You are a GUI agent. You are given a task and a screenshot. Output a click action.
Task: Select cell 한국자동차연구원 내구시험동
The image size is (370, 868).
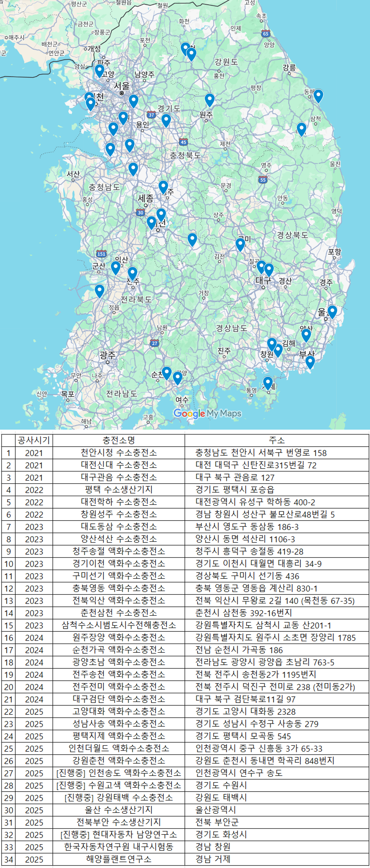pos(119,847)
